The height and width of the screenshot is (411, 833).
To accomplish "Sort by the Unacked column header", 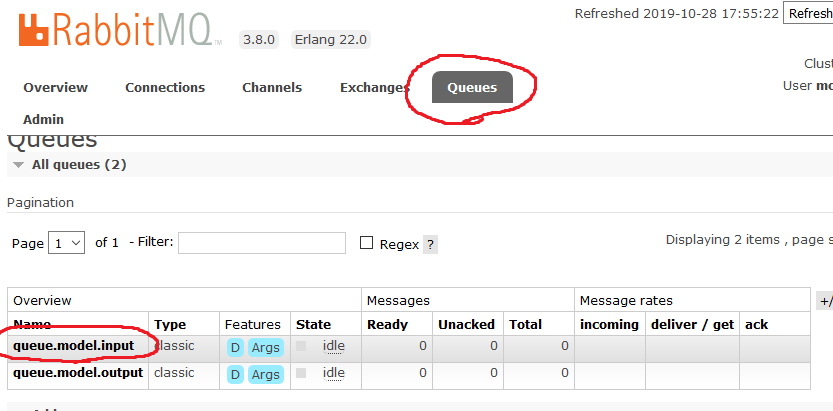I will coord(466,324).
